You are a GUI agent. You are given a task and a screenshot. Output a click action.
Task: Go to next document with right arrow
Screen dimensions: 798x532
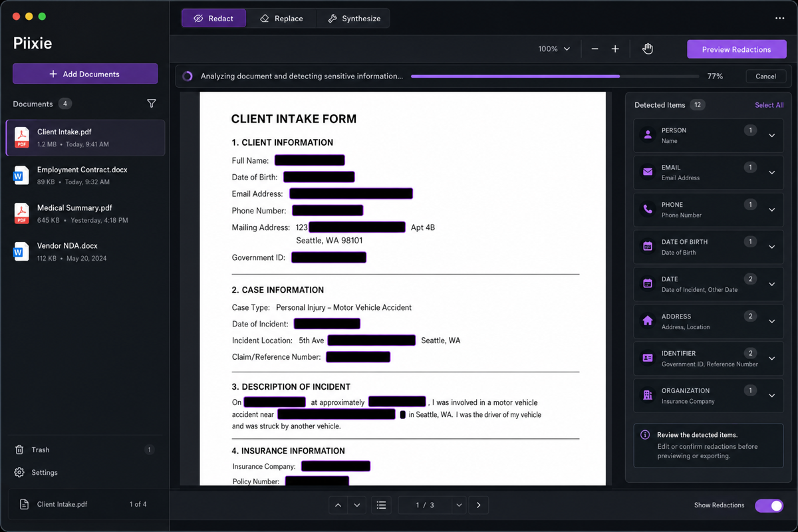coord(479,505)
